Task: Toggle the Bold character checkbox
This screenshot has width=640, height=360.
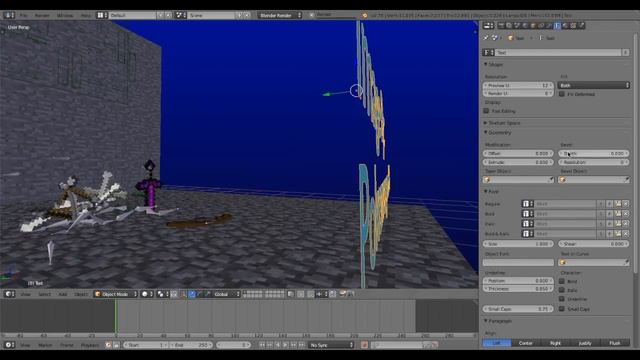Action: [x=562, y=281]
